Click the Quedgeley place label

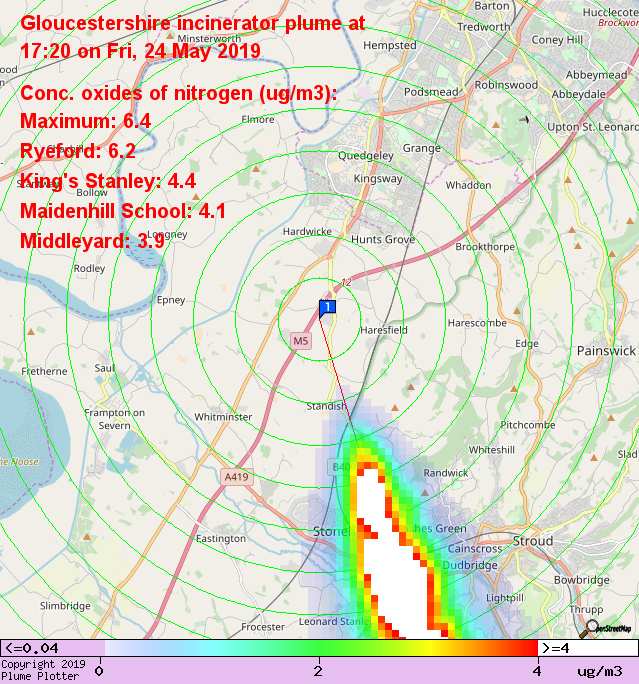366,156
